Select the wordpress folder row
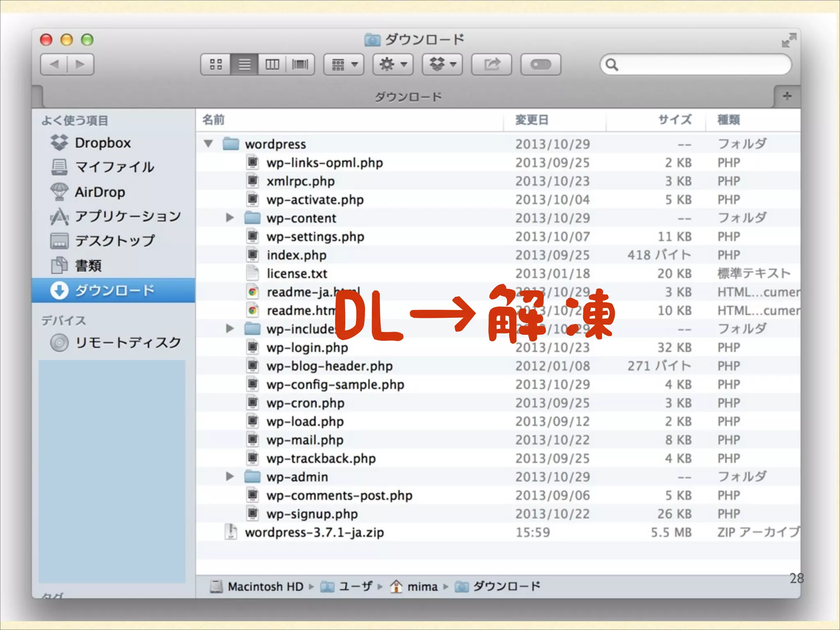The width and height of the screenshot is (840, 630). point(498,144)
